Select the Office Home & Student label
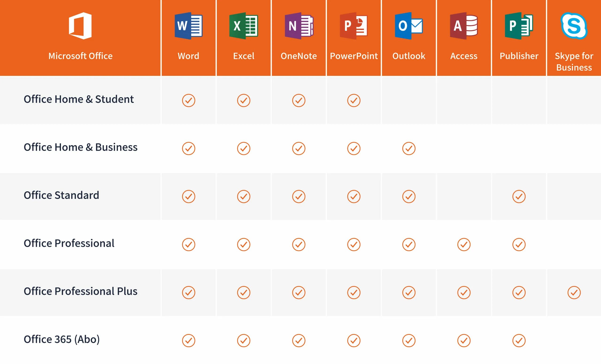 pyautogui.click(x=79, y=99)
